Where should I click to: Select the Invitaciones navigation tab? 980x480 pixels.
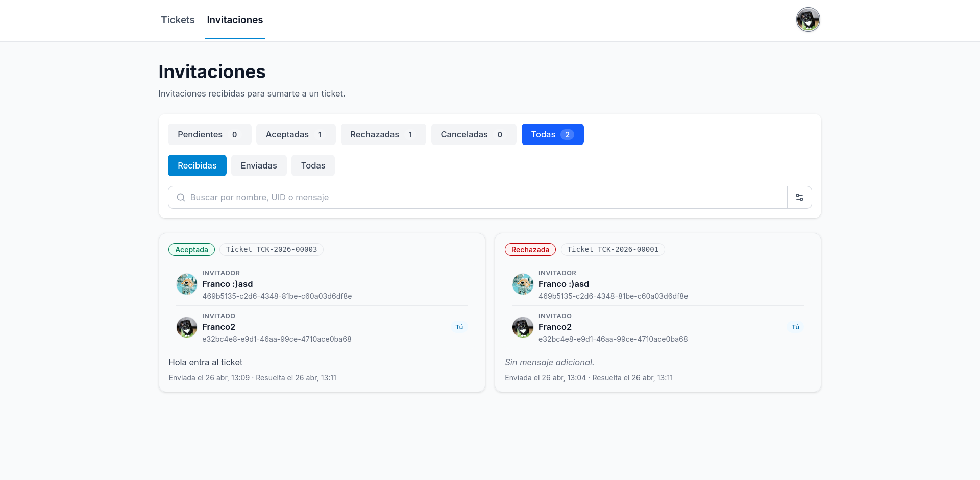tap(235, 20)
